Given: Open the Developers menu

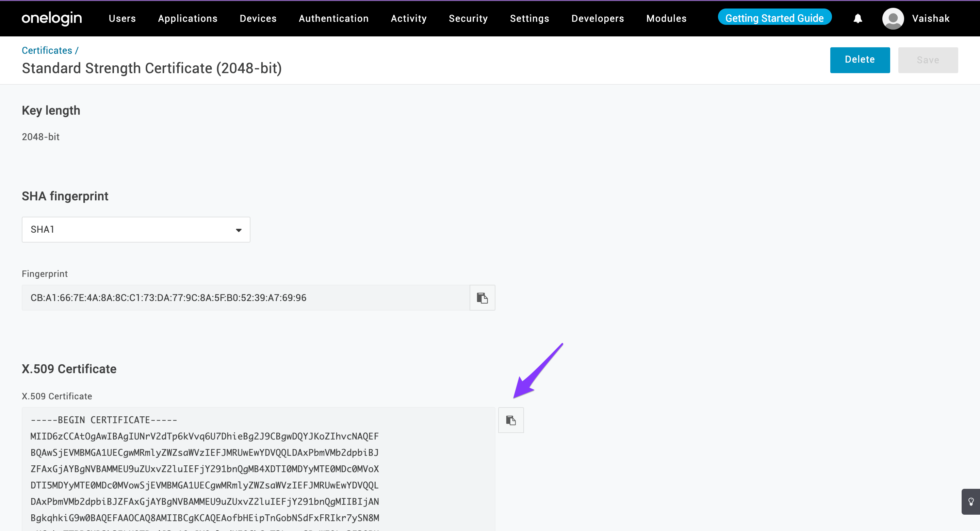Looking at the screenshot, I should tap(597, 18).
